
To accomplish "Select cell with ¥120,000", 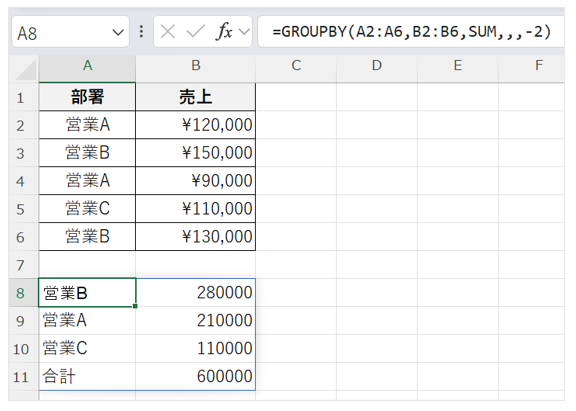I will click(x=195, y=125).
